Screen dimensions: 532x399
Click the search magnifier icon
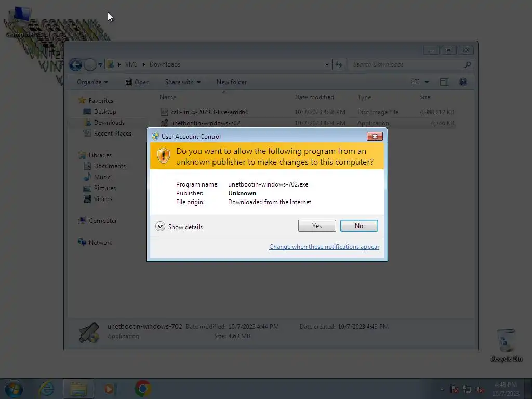(468, 64)
